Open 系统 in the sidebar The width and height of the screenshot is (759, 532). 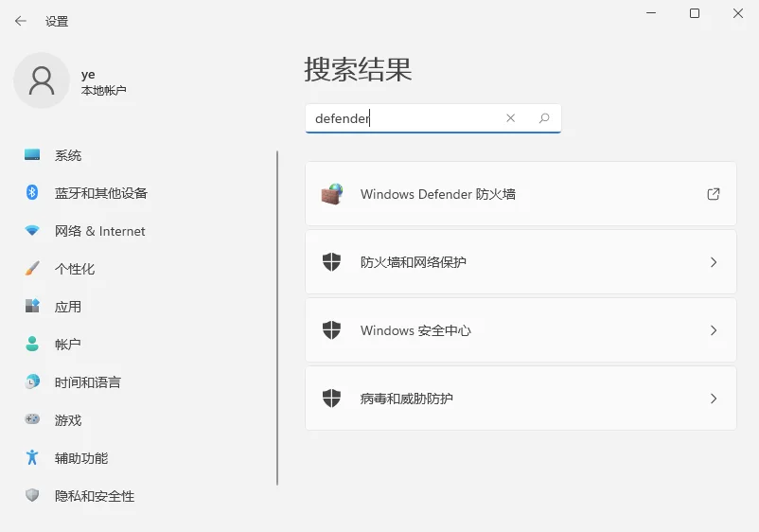click(x=68, y=155)
